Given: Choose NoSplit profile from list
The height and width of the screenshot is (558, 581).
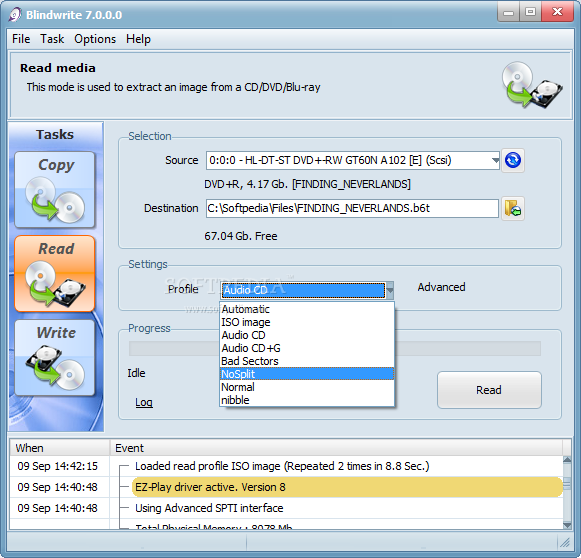Looking at the screenshot, I should [307, 374].
